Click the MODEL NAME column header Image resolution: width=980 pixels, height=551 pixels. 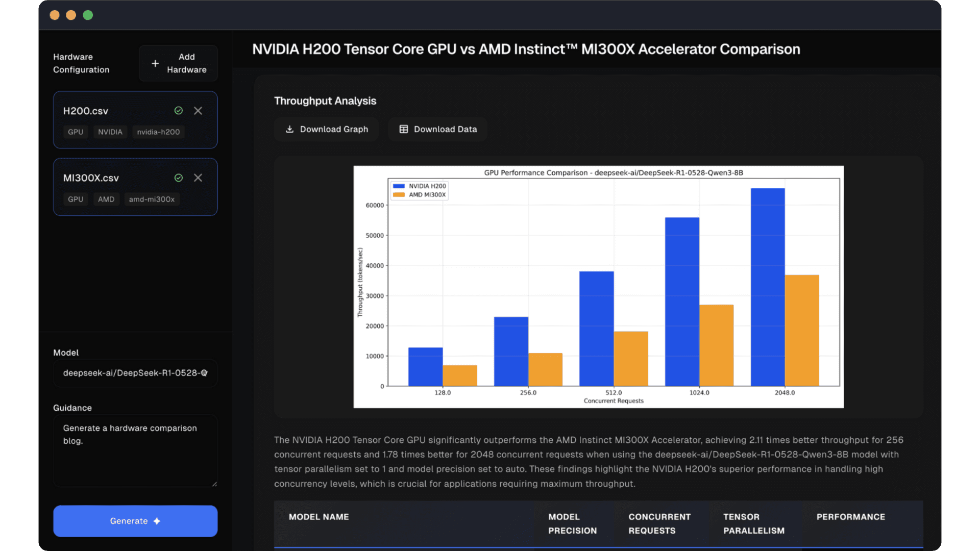(319, 517)
